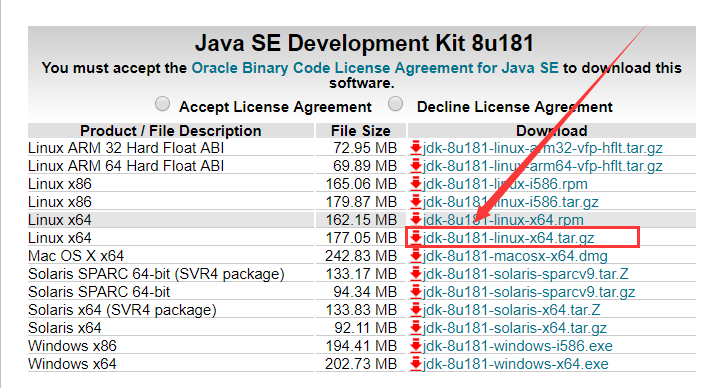This screenshot has height=388, width=719.
Task: Click the 165.06 MB file size cell
Action: coord(361,184)
